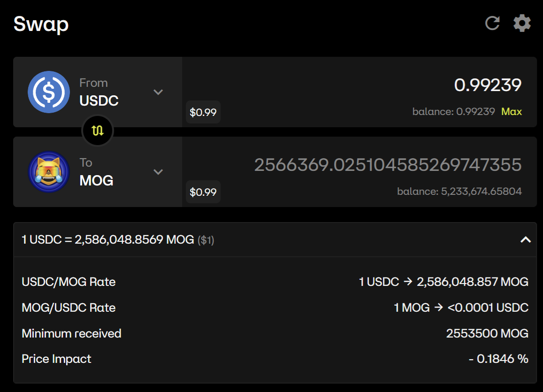Click the USDC token logo

[x=49, y=92]
